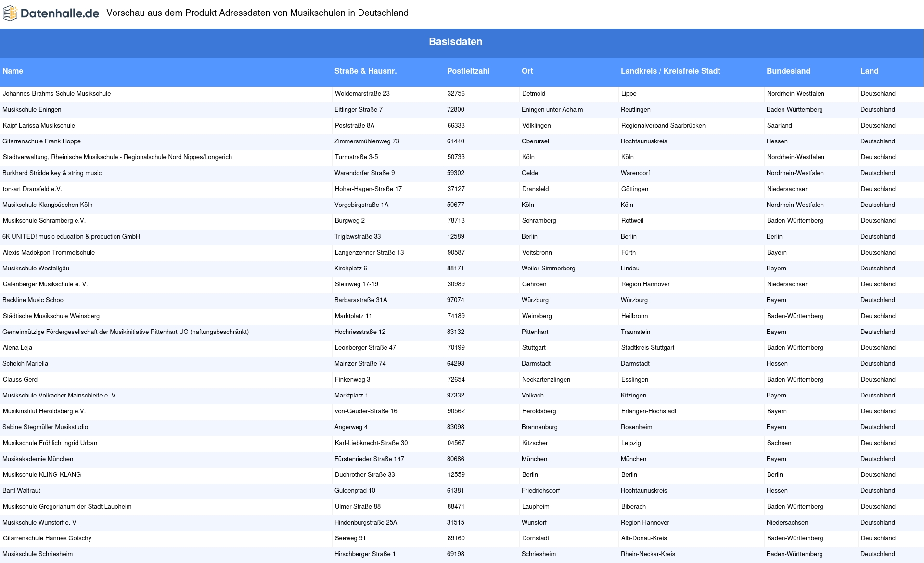
Task: Click the Datenhalle.de logo
Action: 51,13
